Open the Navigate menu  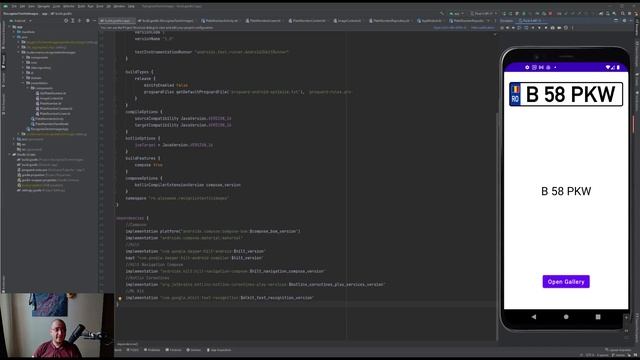(43, 7)
